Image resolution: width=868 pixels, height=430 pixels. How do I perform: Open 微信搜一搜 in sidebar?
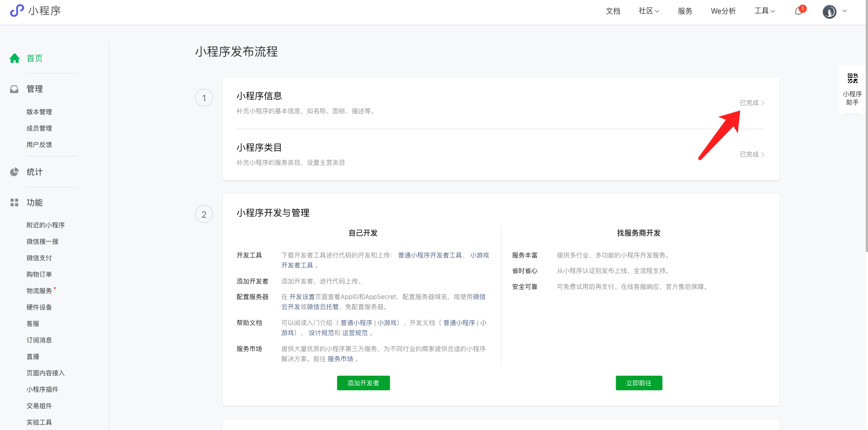coord(42,241)
